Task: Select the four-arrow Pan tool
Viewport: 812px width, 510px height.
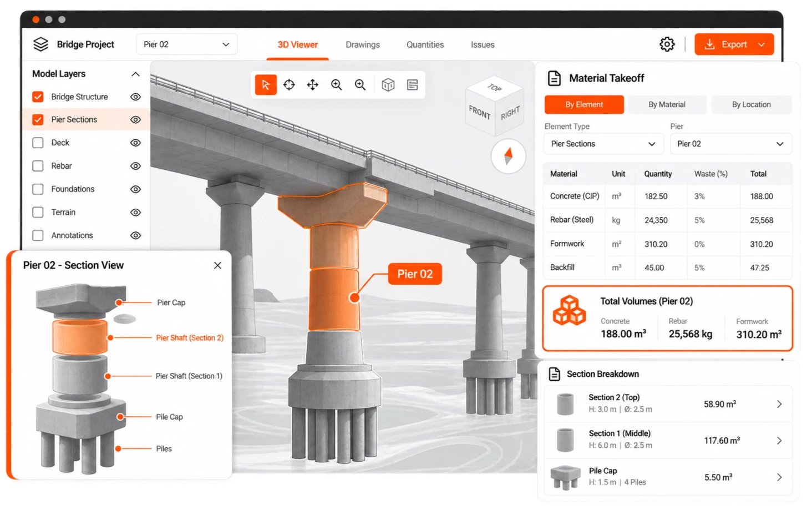Action: (x=313, y=85)
